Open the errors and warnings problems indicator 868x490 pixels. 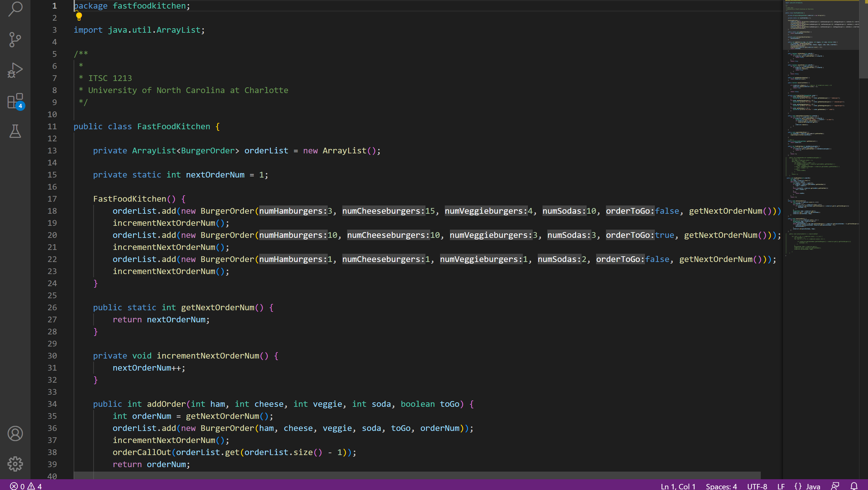click(x=26, y=486)
